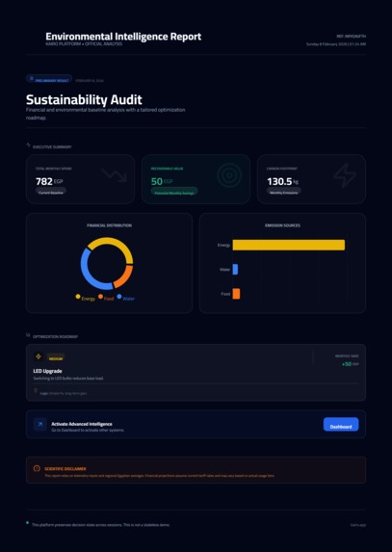Click the Preliminary Result badge

pyautogui.click(x=49, y=78)
